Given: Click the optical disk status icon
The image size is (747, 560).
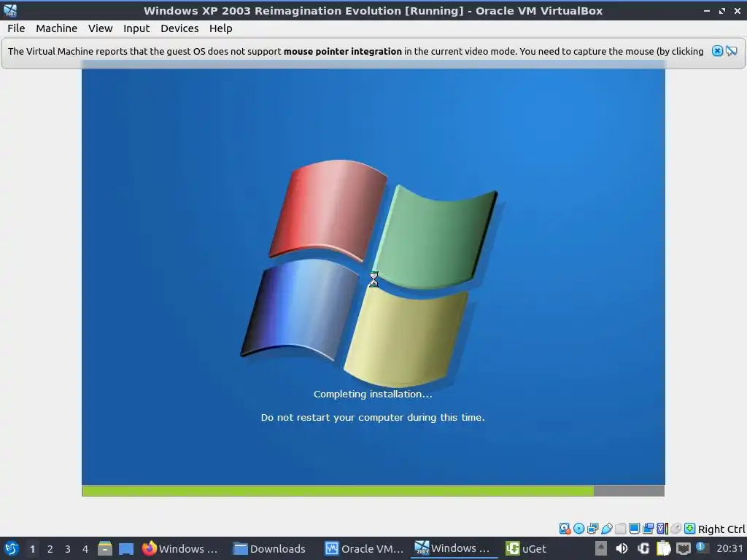Looking at the screenshot, I should [578, 529].
